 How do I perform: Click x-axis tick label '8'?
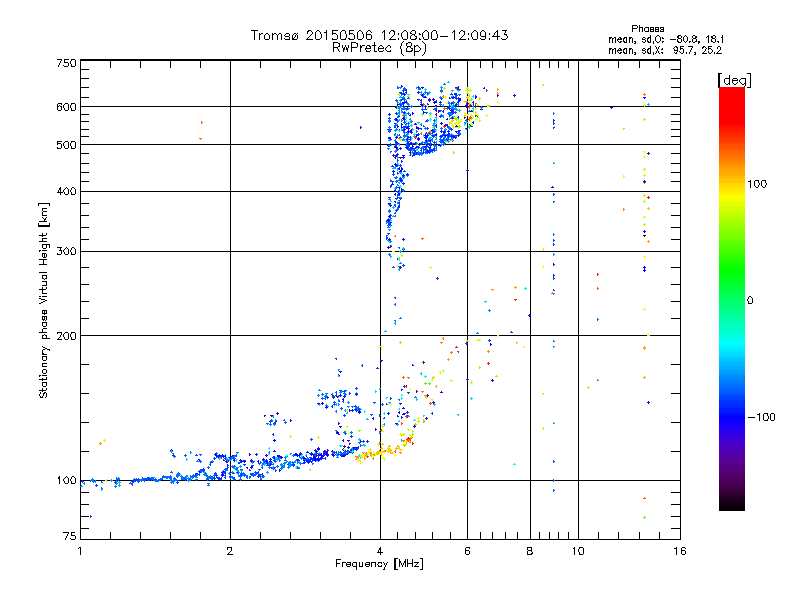click(530, 551)
